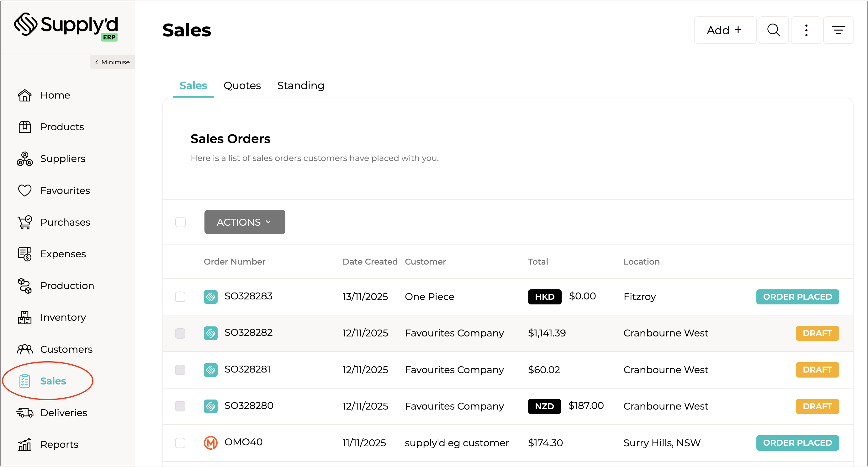The width and height of the screenshot is (868, 467).
Task: Expand the ACTIONS dropdown
Action: pos(245,222)
